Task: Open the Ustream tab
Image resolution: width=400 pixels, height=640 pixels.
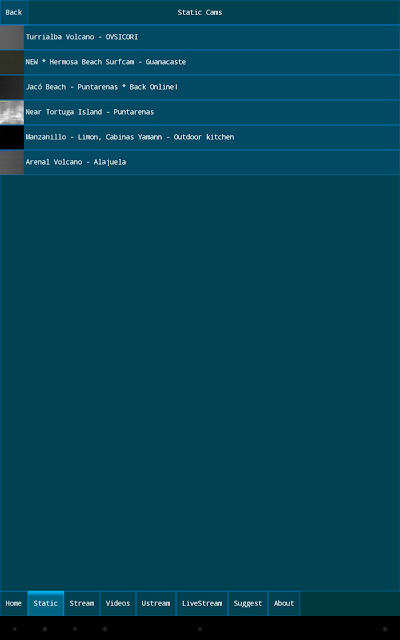Action: pyautogui.click(x=156, y=603)
